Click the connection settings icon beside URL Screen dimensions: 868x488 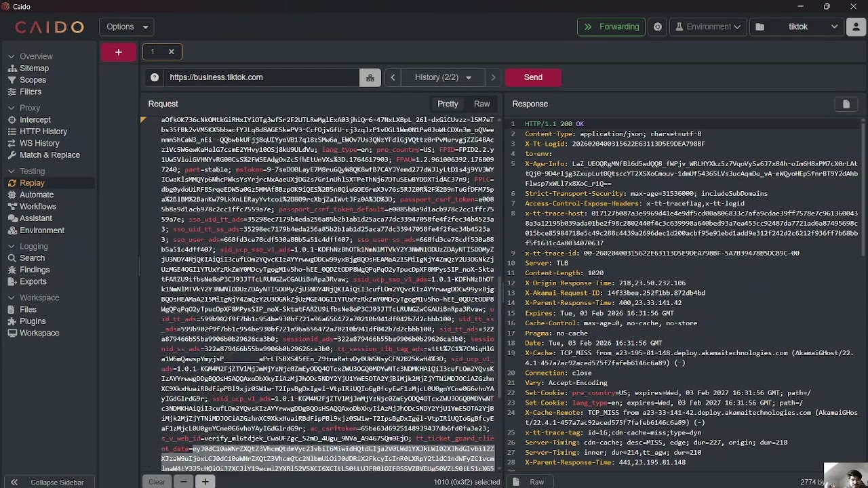click(x=370, y=77)
